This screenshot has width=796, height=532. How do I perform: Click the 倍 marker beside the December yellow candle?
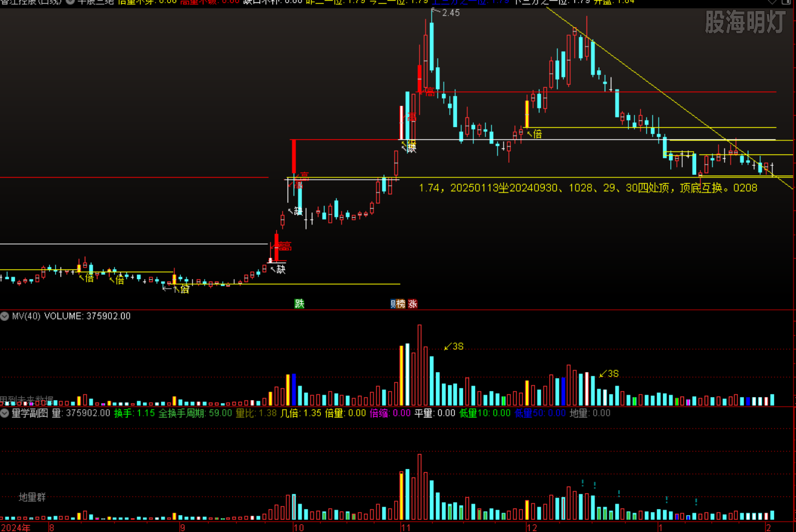pos(538,134)
